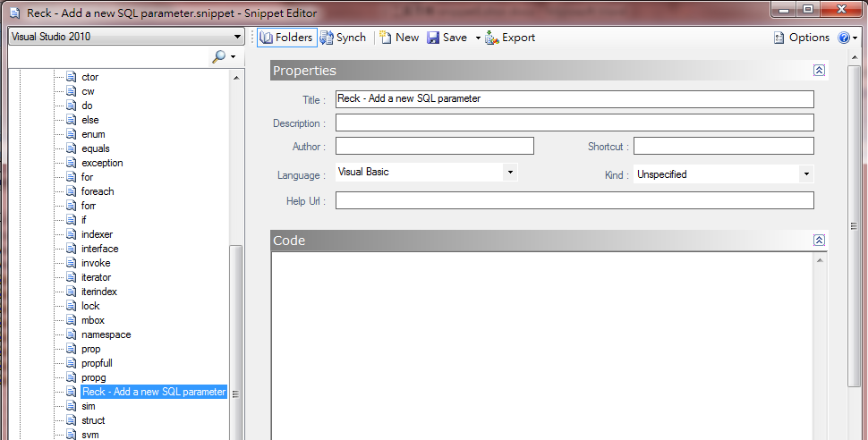This screenshot has width=868, height=440.
Task: Select the exception snippet
Action: (x=102, y=164)
